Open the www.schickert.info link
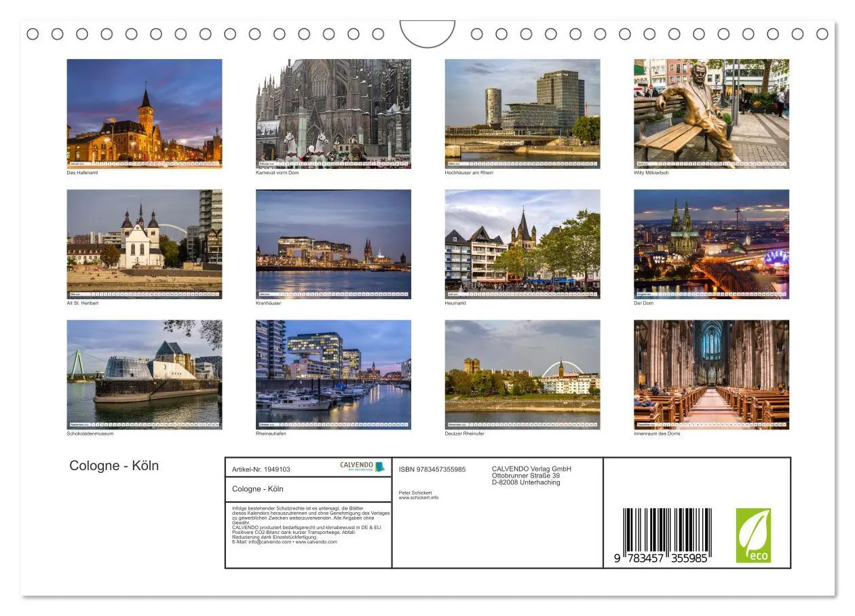855x616 pixels. point(419,498)
